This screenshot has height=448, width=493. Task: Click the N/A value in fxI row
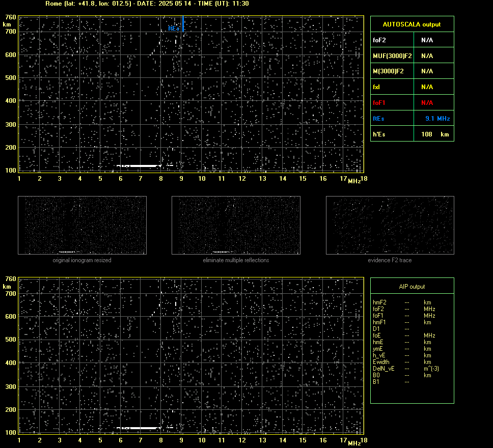(427, 87)
